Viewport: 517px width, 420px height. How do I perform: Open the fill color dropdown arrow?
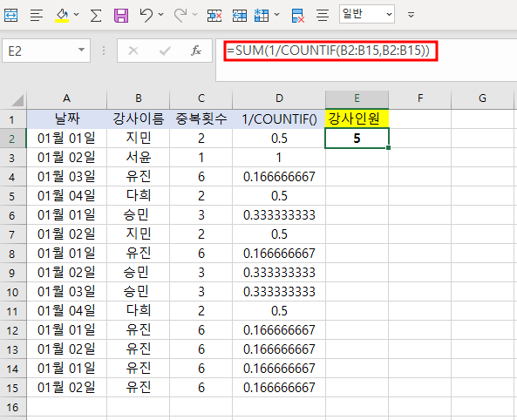click(77, 15)
